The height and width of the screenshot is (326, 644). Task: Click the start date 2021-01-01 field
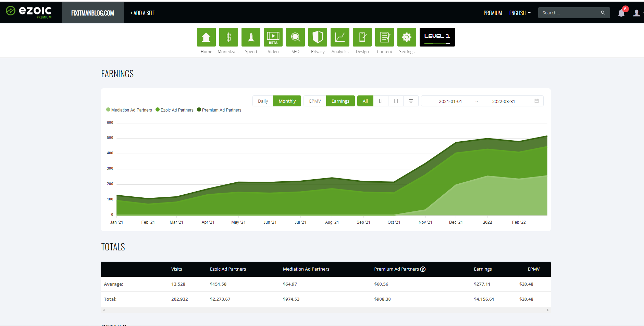click(x=450, y=101)
